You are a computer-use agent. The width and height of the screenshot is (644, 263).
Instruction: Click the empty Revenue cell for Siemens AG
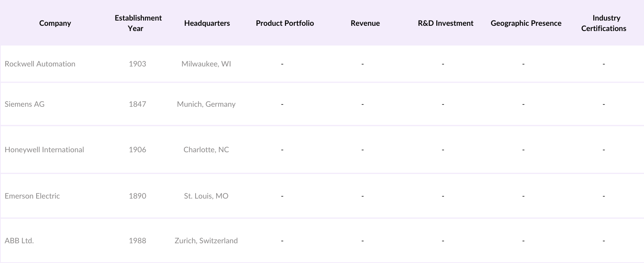pos(363,104)
